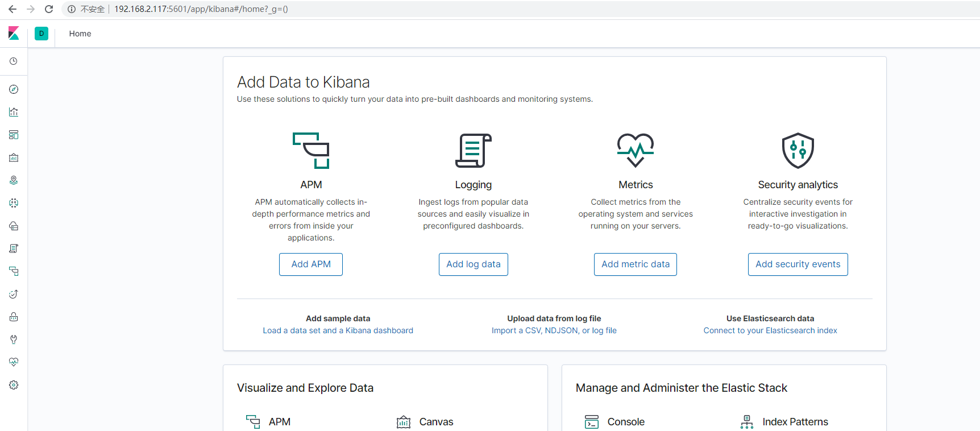Open Infrastructure icon in sidebar
The width and height of the screenshot is (980, 431).
[x=14, y=226]
